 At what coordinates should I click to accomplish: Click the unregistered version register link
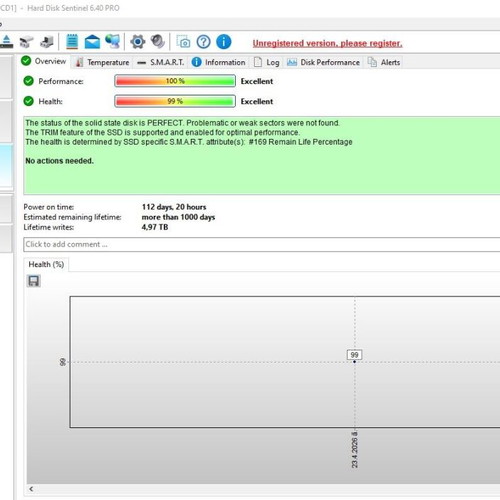[327, 43]
